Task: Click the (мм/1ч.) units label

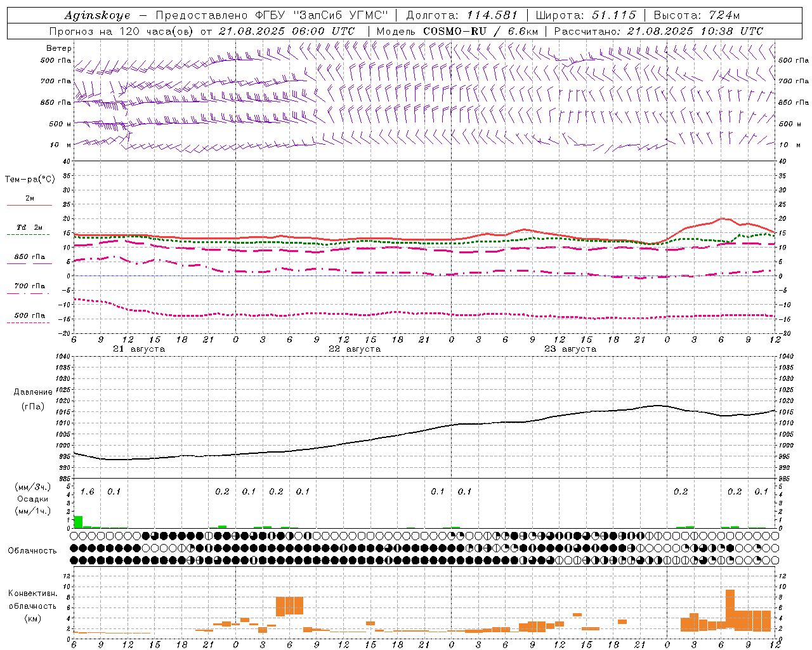Action: click(x=33, y=510)
